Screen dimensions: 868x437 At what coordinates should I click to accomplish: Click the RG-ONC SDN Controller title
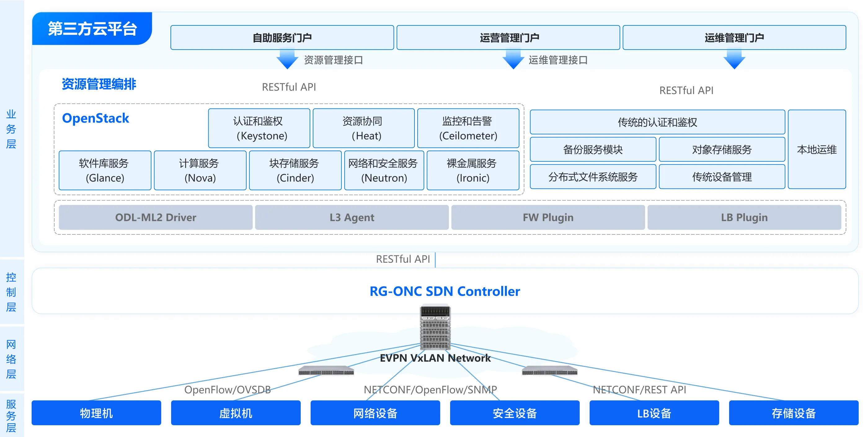tap(445, 291)
